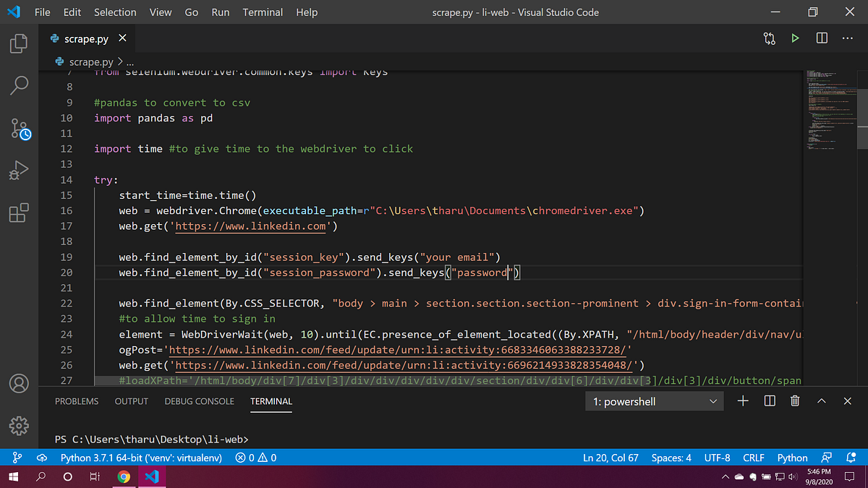
Task: Split the terminal panel
Action: coord(770,401)
